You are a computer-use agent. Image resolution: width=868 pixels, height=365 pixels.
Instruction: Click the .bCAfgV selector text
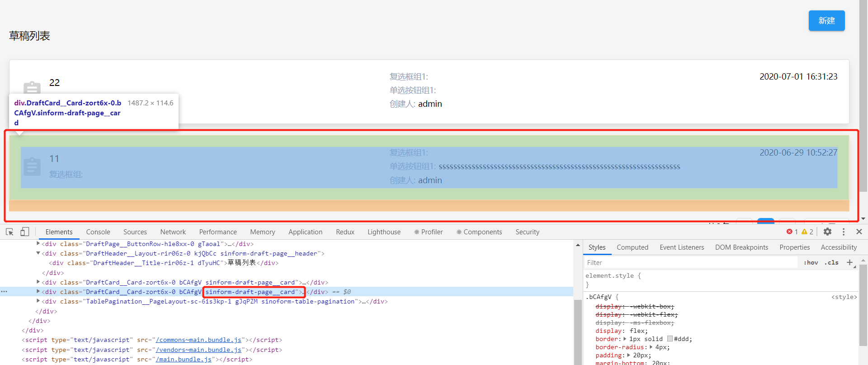click(599, 297)
